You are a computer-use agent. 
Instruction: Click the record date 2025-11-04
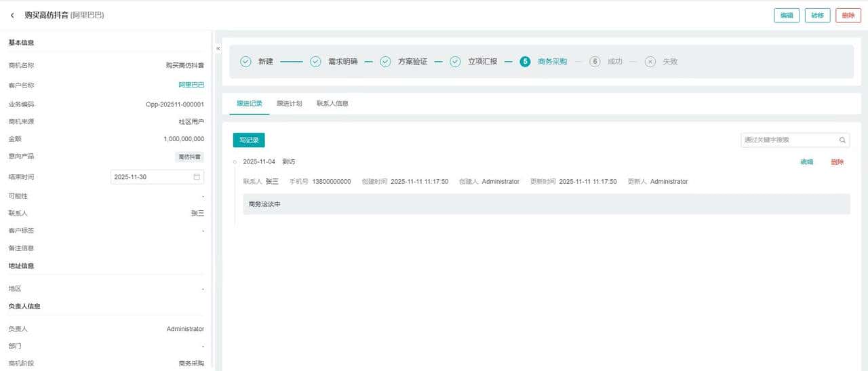pos(259,162)
